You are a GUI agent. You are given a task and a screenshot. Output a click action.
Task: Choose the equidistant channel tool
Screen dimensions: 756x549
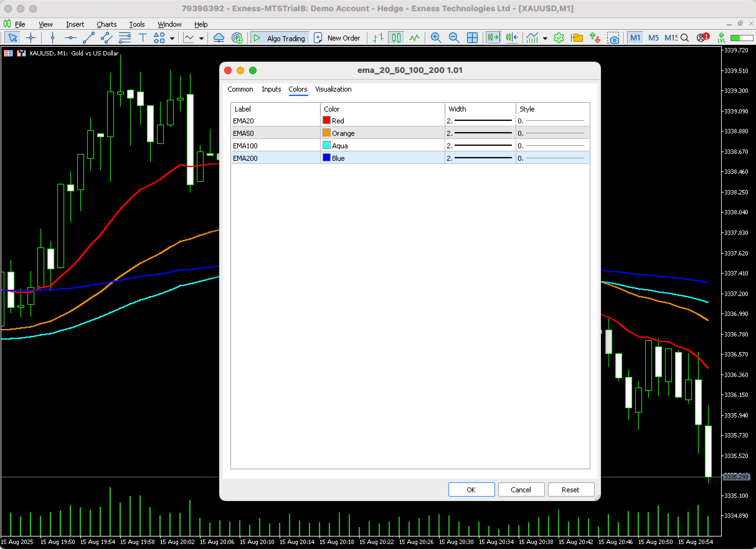[x=106, y=38]
